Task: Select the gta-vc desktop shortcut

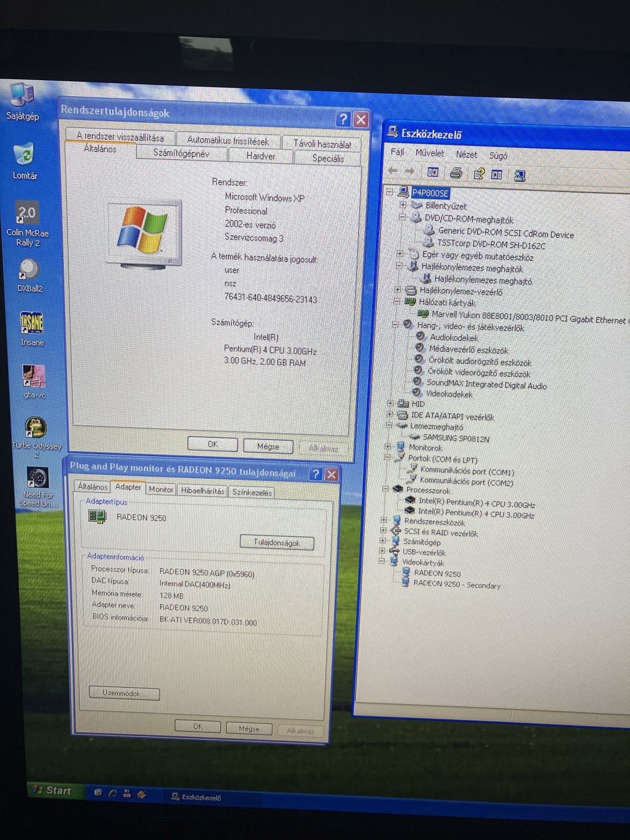Action: pos(34,382)
